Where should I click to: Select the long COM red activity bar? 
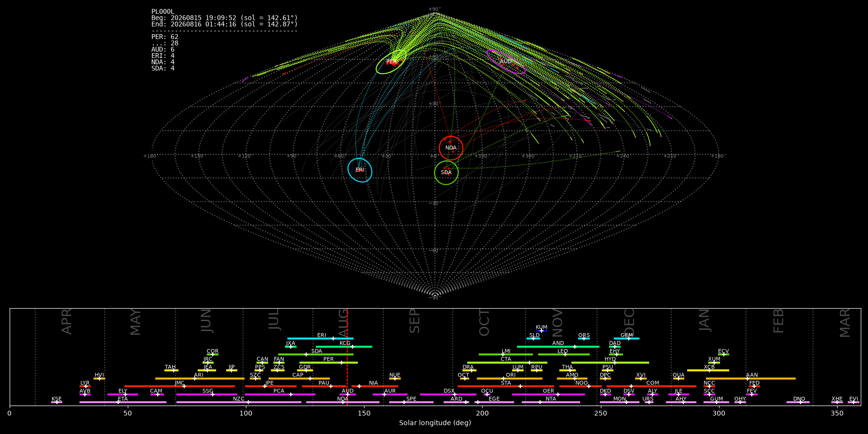click(x=627, y=386)
